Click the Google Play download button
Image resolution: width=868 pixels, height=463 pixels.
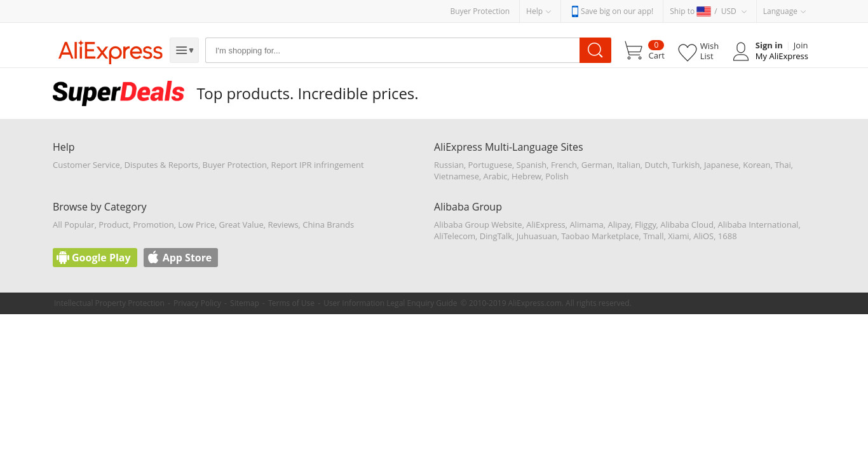click(x=95, y=258)
